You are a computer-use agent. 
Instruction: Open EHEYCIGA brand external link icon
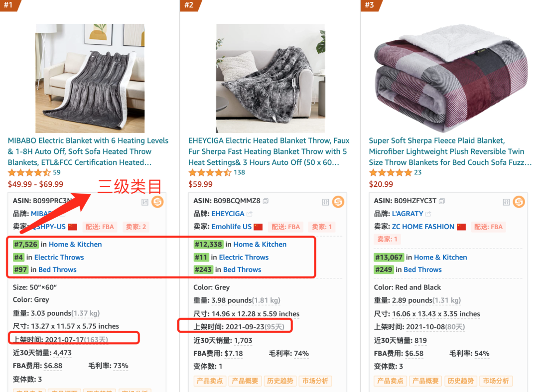click(x=250, y=214)
